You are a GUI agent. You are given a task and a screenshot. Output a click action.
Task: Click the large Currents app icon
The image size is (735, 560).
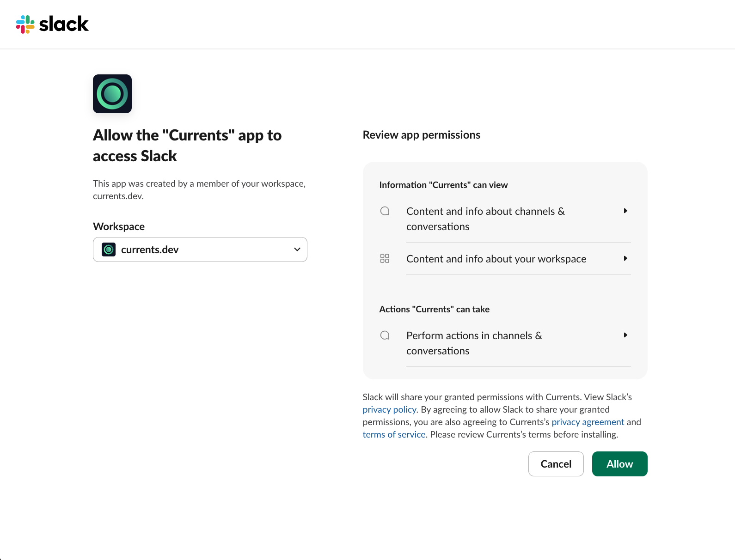click(112, 94)
